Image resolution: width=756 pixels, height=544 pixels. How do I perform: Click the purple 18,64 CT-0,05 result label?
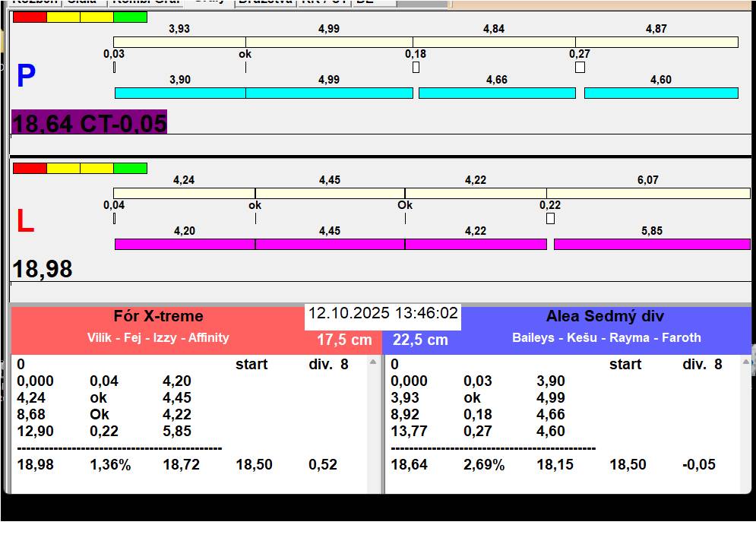[x=89, y=122]
